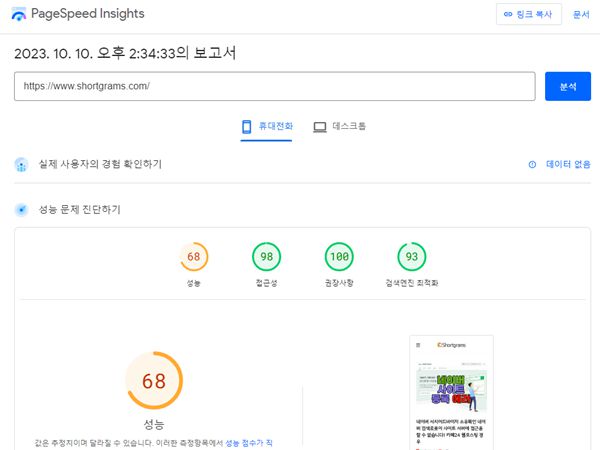Open the 문서 documentation link
Screen dimensions: 600x450
pyautogui.click(x=581, y=15)
